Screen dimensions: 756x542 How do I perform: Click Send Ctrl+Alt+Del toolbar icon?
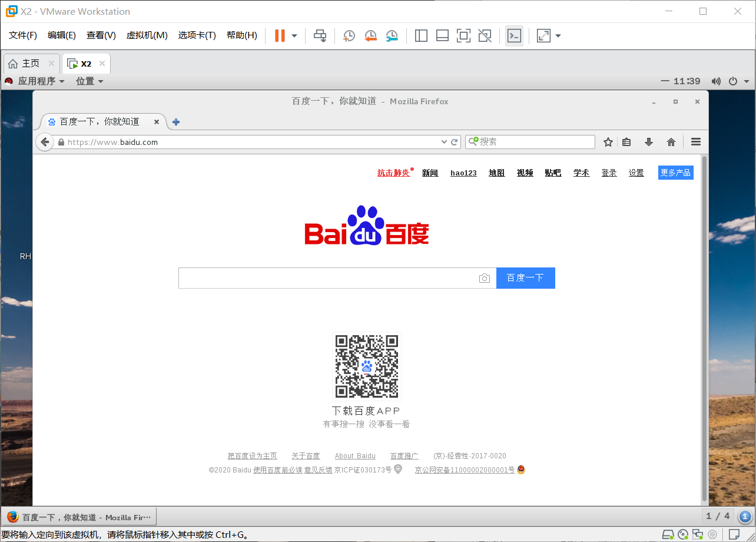[x=320, y=36]
